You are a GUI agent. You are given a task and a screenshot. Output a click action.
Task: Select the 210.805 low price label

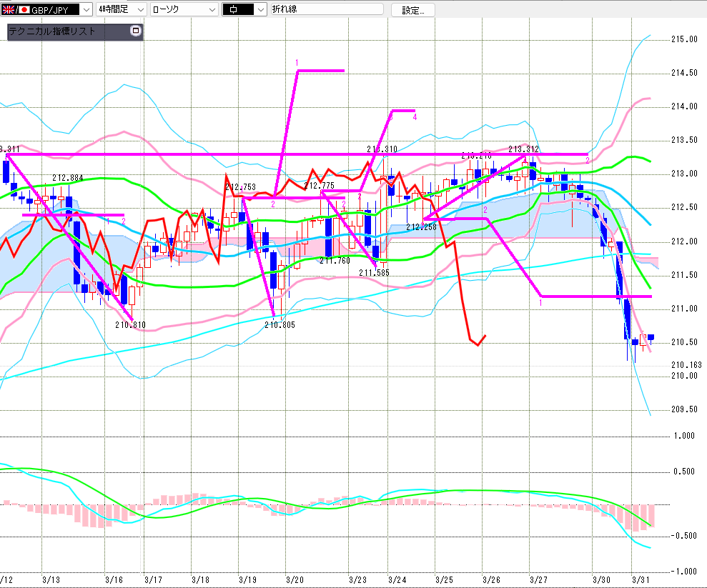pyautogui.click(x=280, y=325)
